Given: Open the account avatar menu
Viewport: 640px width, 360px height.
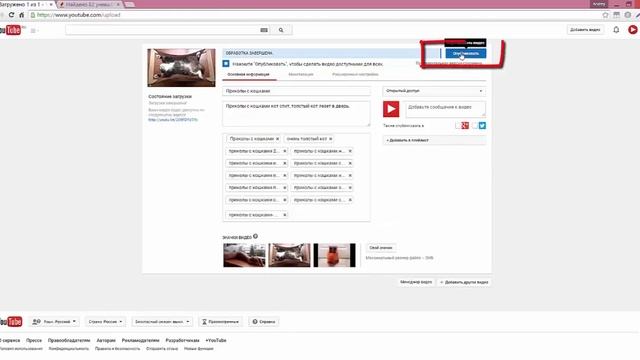Looking at the screenshot, I should pos(633,30).
